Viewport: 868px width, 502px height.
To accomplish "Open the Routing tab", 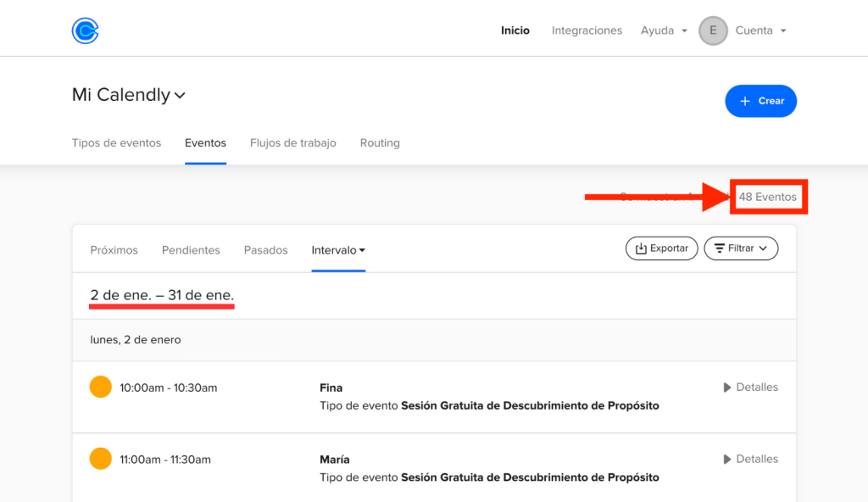I will pos(380,143).
